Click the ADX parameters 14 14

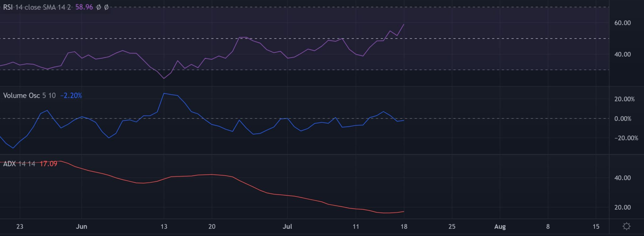pyautogui.click(x=27, y=164)
